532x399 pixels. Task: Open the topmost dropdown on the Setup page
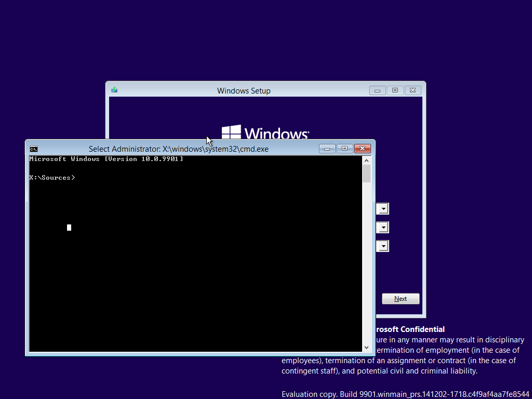(382, 208)
